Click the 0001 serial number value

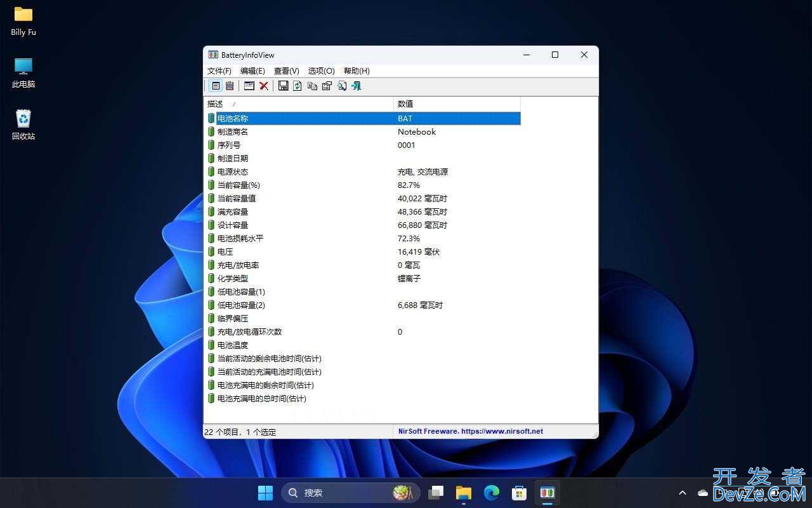point(407,145)
